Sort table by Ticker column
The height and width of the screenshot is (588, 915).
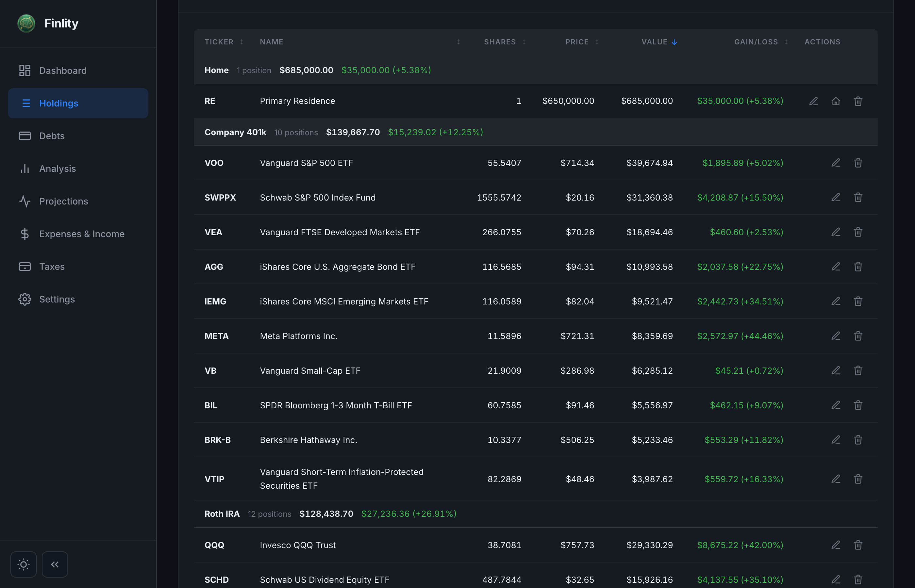click(x=224, y=42)
